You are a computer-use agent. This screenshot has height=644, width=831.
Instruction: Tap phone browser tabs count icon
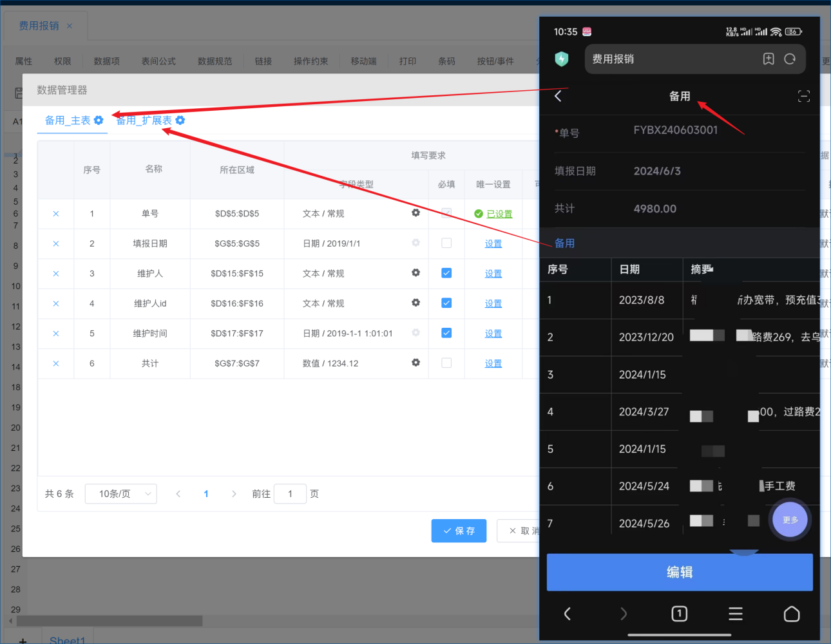pyautogui.click(x=679, y=614)
